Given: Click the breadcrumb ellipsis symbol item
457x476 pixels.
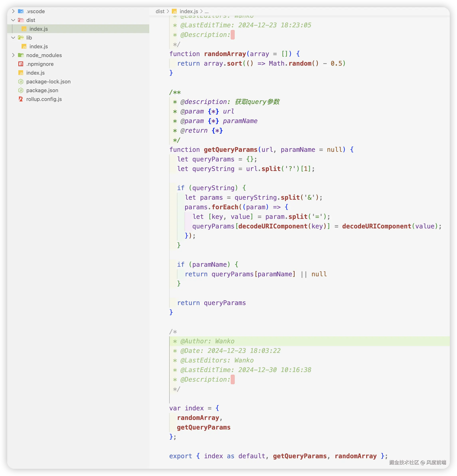Looking at the screenshot, I should pos(207,11).
